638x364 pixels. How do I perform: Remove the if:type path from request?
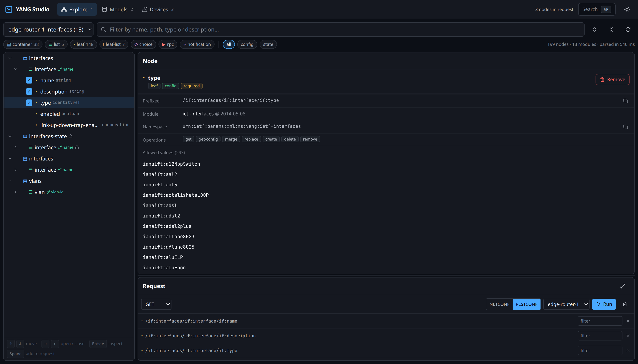(628, 350)
